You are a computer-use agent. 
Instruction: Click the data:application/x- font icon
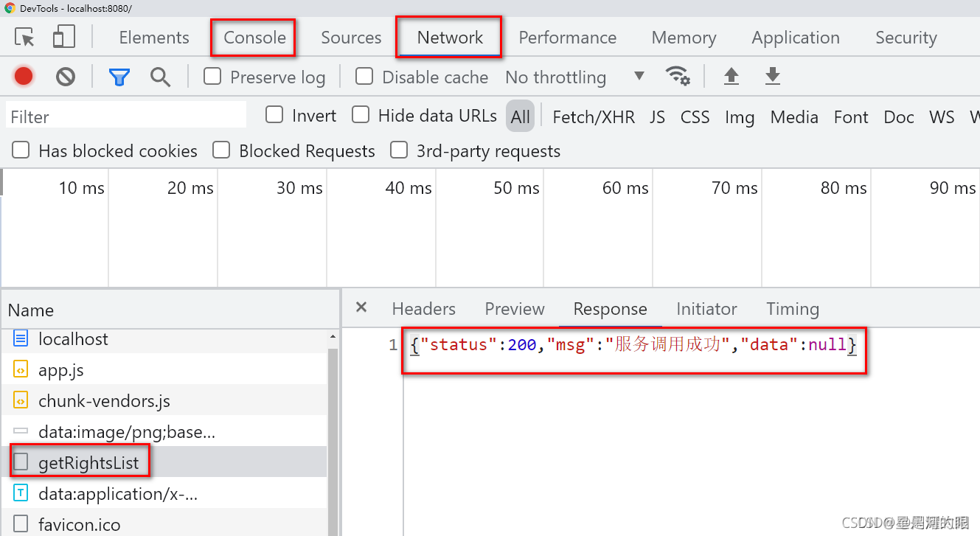21,493
